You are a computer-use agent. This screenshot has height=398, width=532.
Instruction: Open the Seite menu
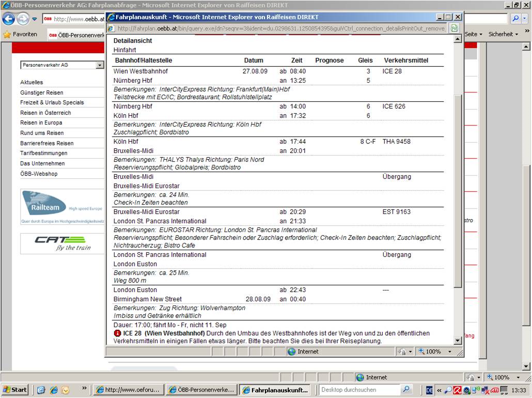pyautogui.click(x=473, y=34)
